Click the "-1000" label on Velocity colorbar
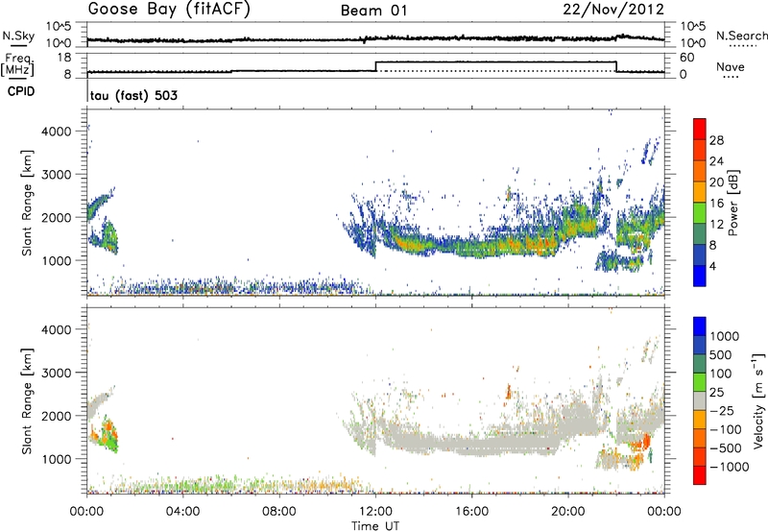 point(730,467)
